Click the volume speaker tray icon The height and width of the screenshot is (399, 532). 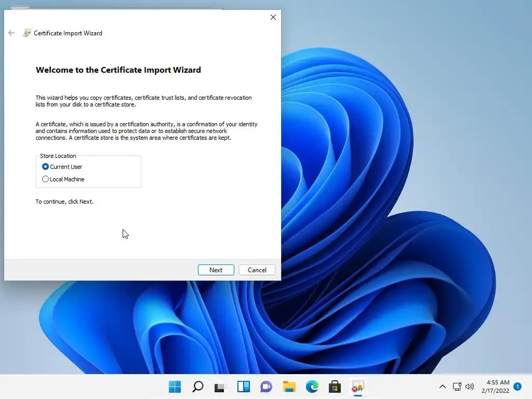tap(470, 387)
